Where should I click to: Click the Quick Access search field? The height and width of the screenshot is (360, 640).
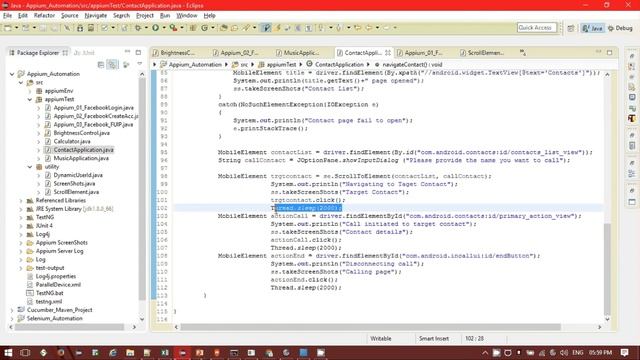coord(537,28)
